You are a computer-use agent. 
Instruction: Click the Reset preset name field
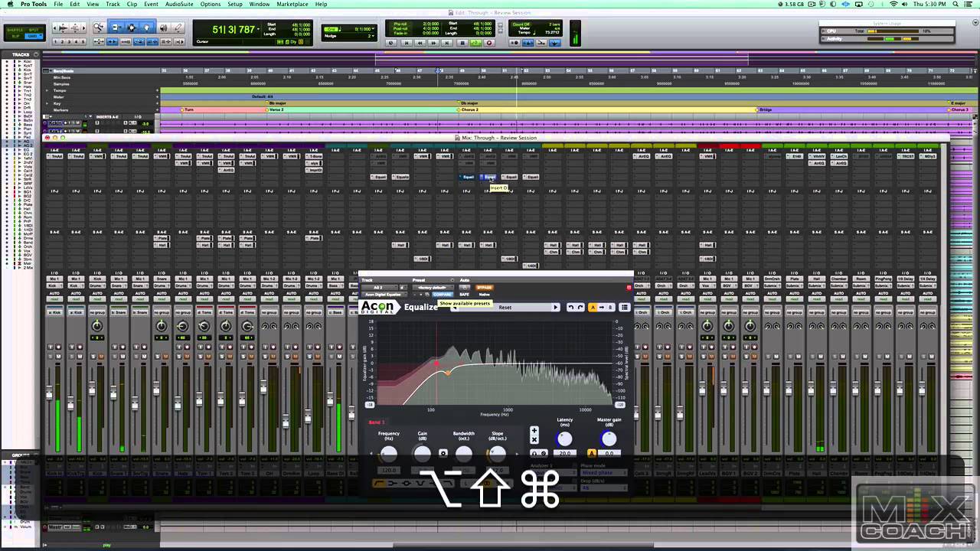point(505,307)
